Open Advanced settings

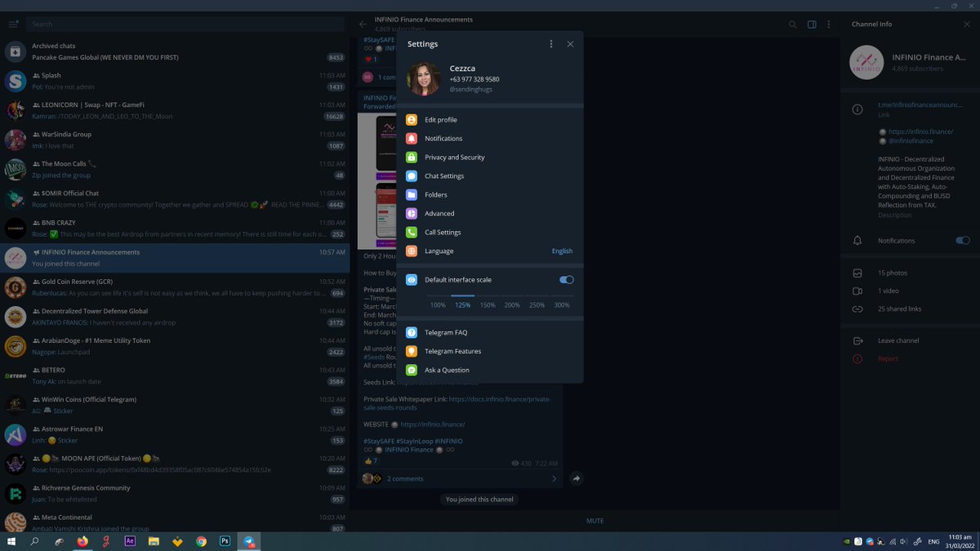[490, 214]
